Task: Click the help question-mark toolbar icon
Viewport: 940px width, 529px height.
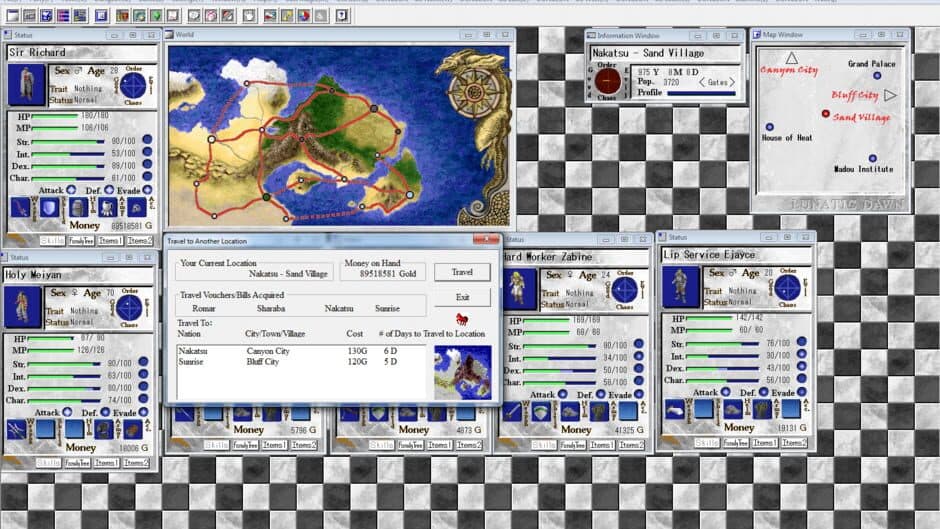Action: pos(342,16)
